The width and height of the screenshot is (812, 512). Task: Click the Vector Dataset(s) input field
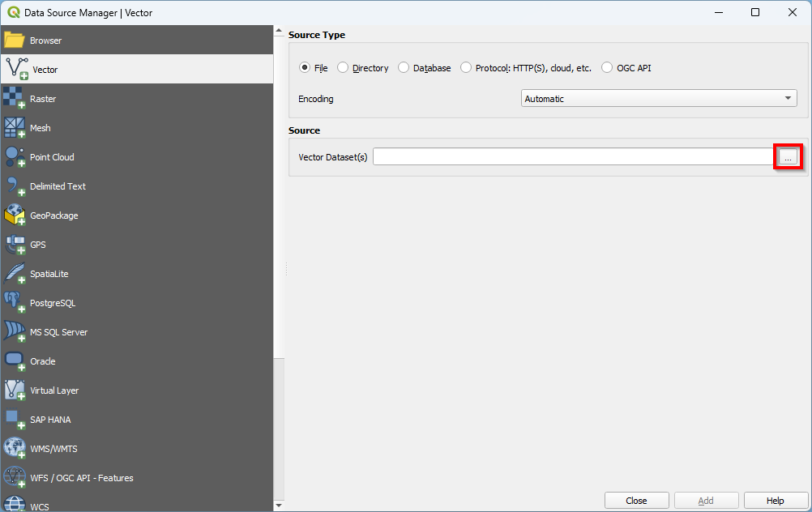(572, 157)
